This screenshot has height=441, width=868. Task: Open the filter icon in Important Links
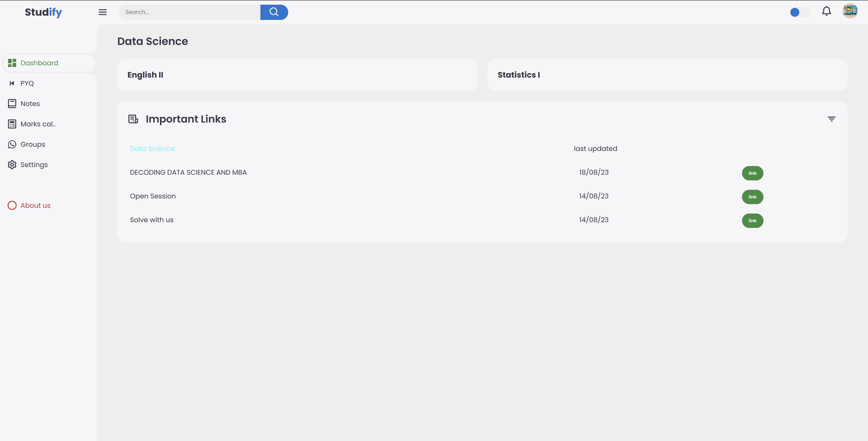click(x=831, y=119)
